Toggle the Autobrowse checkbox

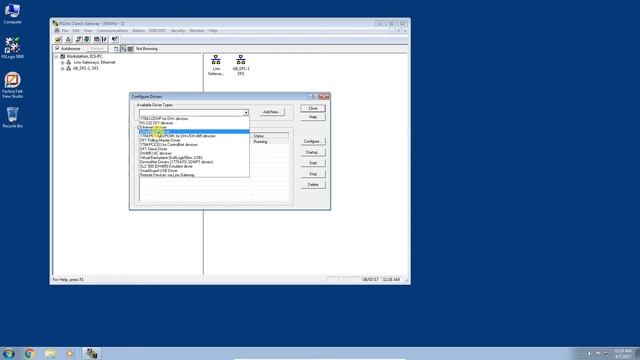[57, 49]
